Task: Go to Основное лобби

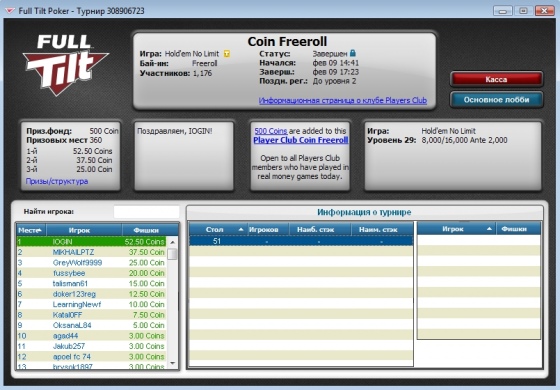Action: [496, 100]
